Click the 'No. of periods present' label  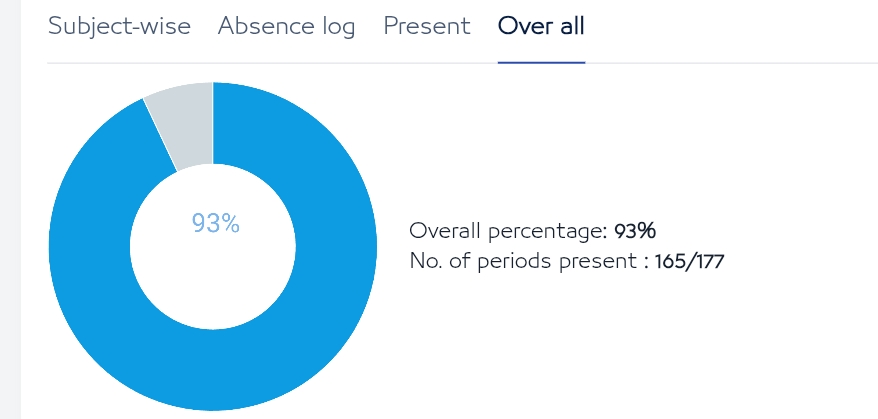pyautogui.click(x=522, y=262)
